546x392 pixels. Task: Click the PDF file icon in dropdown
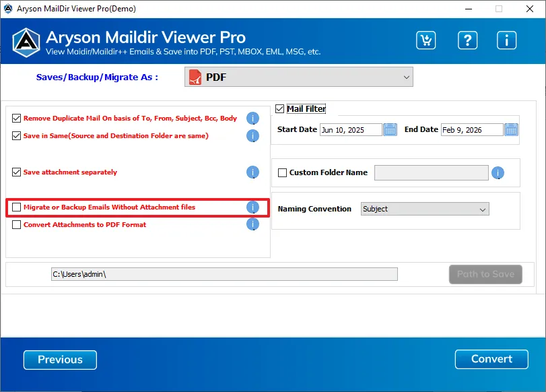click(195, 77)
